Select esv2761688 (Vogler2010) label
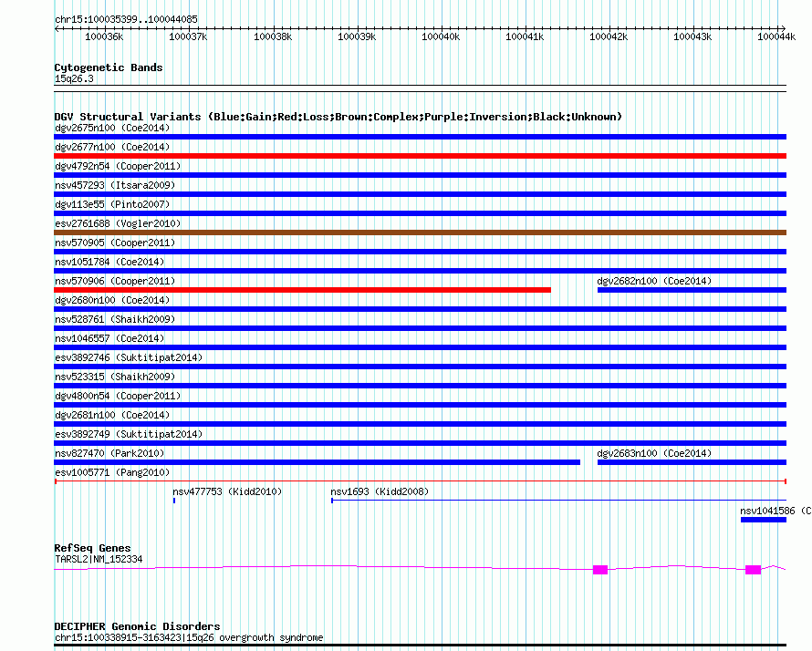Screen dimensions: 812x651 (118, 223)
